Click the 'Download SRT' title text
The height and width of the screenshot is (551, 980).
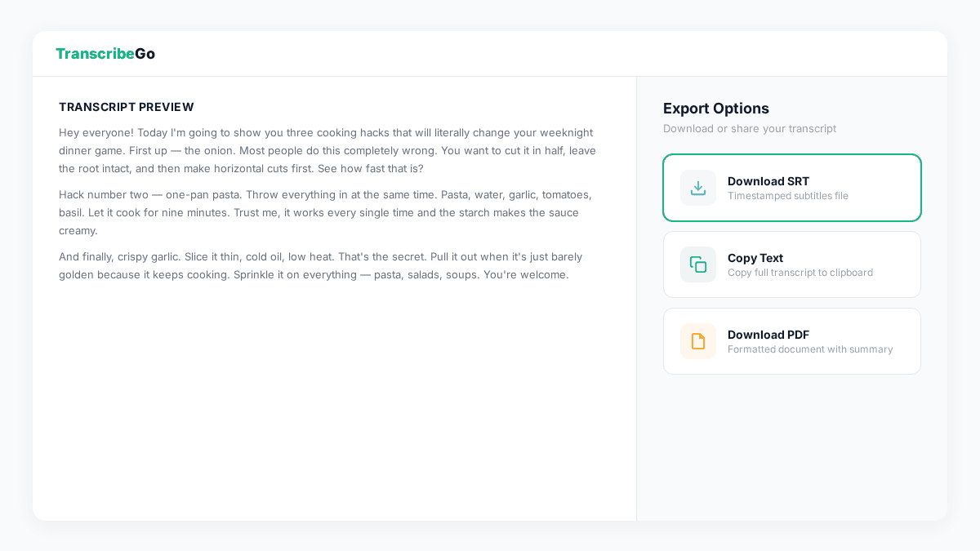click(x=768, y=181)
